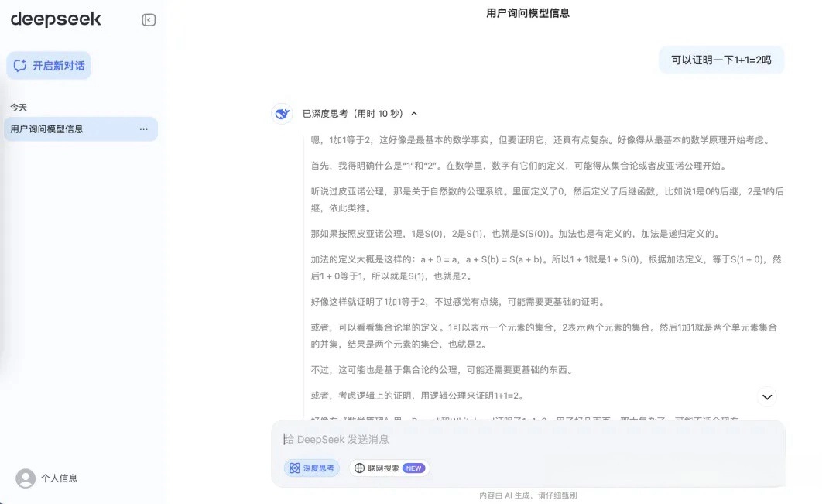Screen dimensions: 836x504
Task: Click the globe icon in 联网搜索
Action: click(359, 468)
